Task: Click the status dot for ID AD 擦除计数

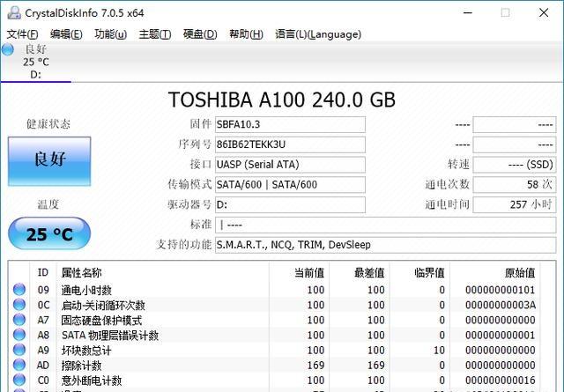Action: coord(19,365)
